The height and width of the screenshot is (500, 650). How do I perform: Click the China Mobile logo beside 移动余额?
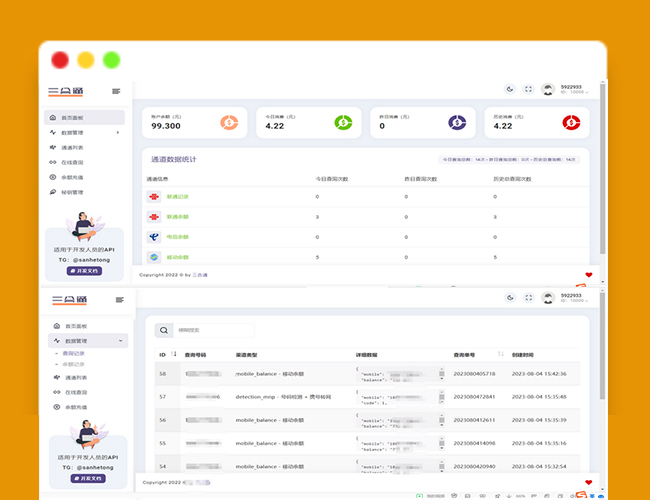(153, 257)
